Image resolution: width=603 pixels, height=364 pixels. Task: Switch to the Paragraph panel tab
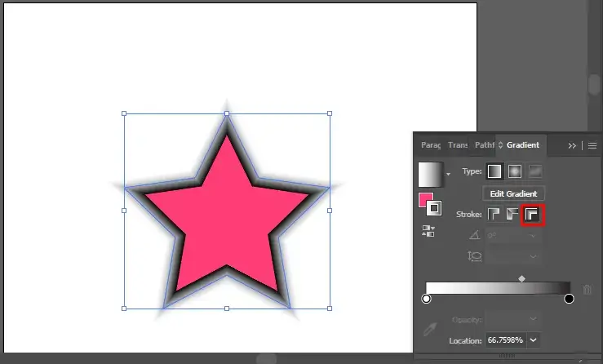pyautogui.click(x=431, y=145)
